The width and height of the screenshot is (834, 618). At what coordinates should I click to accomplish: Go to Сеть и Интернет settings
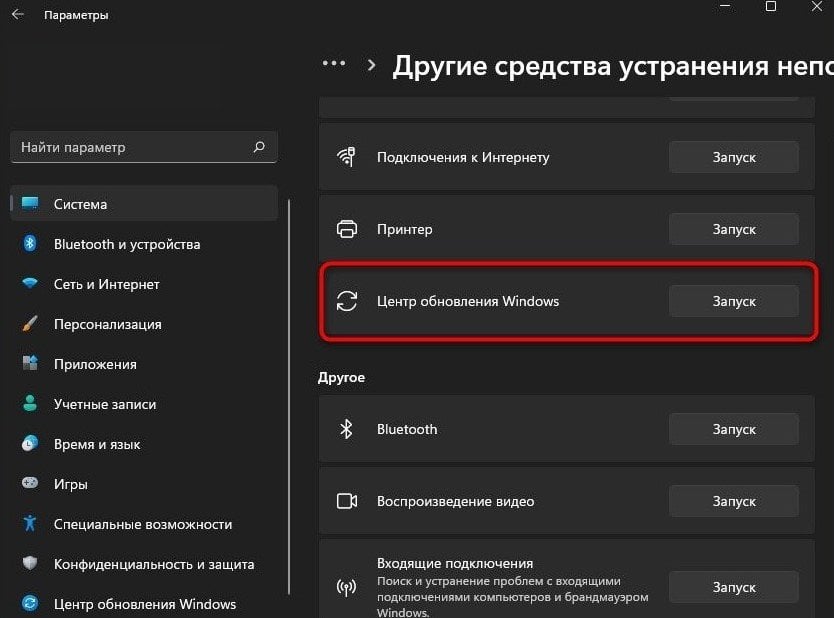tap(144, 283)
